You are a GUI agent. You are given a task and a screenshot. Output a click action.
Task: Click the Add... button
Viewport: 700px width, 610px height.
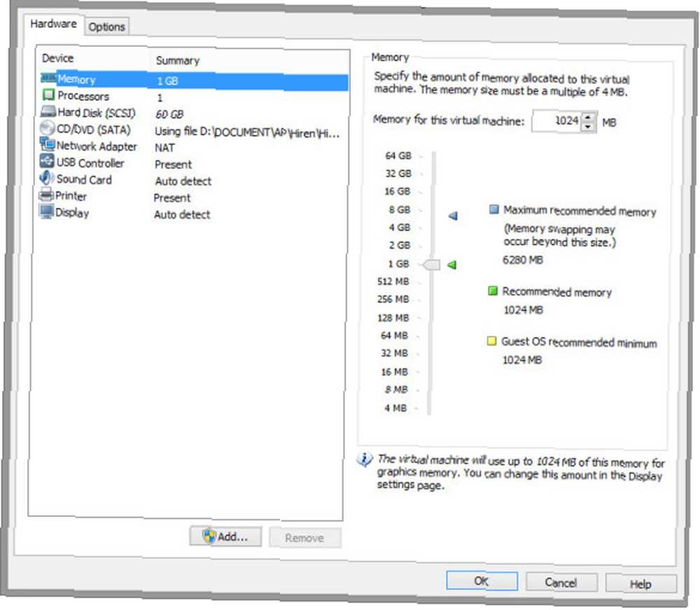point(226,536)
